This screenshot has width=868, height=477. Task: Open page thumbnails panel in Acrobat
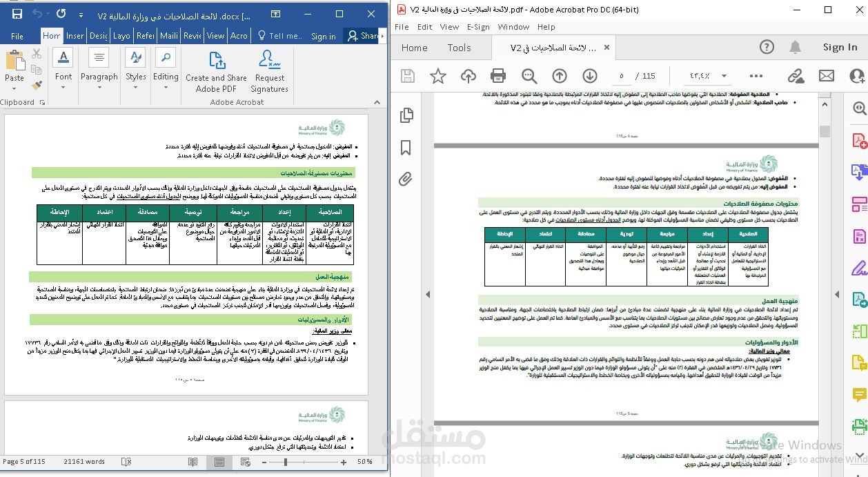(x=406, y=115)
